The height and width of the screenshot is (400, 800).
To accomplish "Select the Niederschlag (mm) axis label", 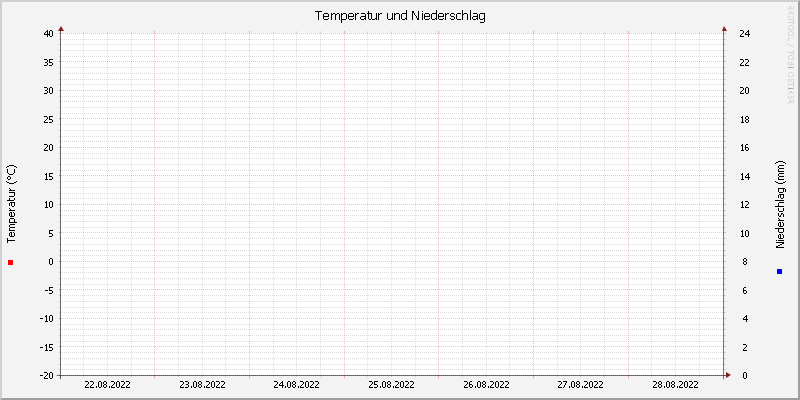I will click(x=780, y=205).
